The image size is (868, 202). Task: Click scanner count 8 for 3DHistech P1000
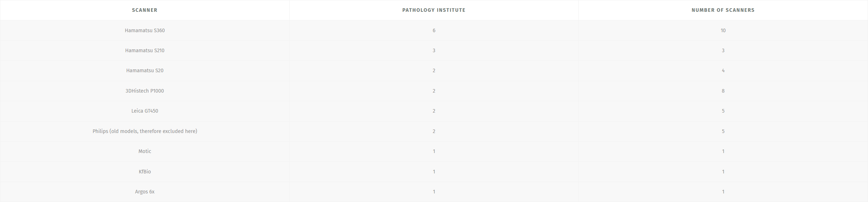723,91
